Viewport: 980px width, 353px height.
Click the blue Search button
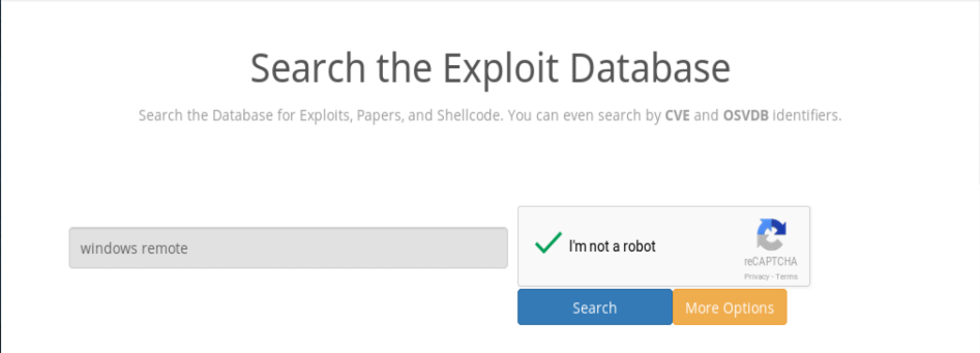pos(595,307)
